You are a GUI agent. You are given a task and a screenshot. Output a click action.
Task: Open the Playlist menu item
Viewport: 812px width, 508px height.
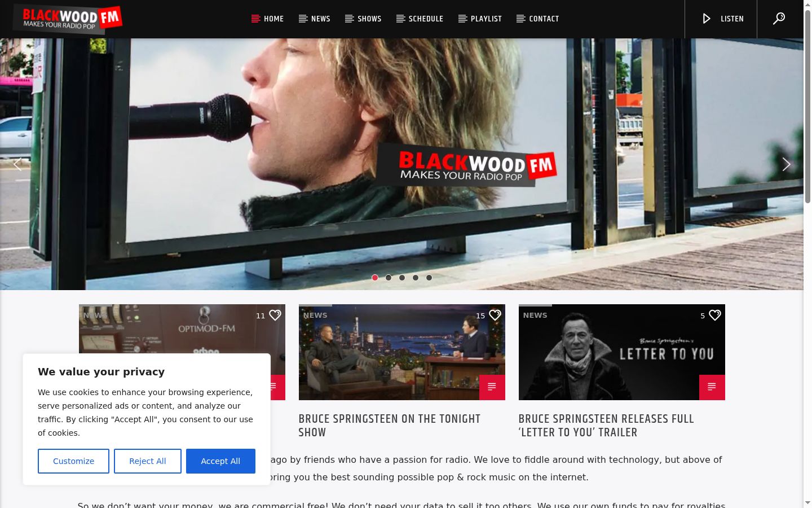[x=480, y=19]
